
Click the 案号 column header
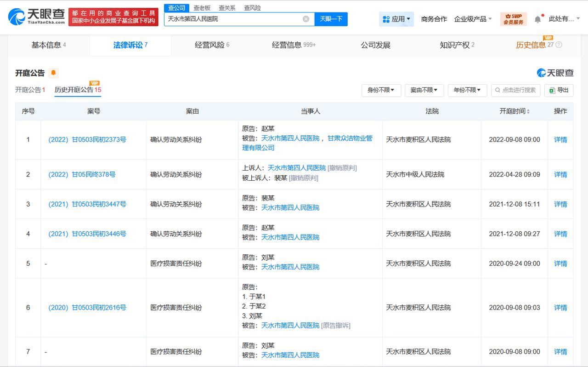[x=94, y=111]
